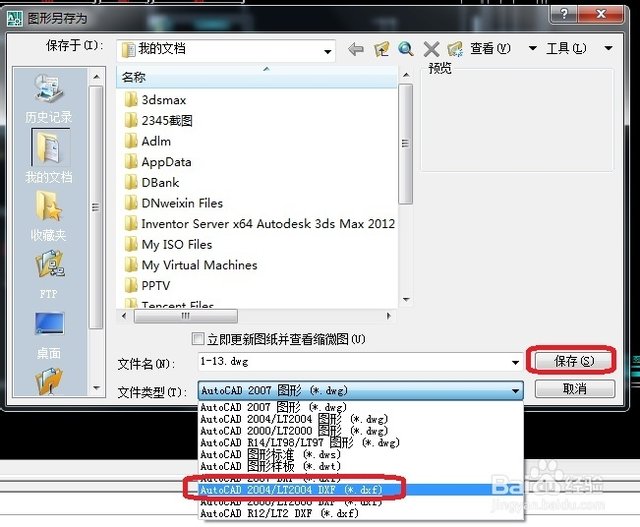
Task: Click file list scroll right arrow
Action: coord(389,316)
